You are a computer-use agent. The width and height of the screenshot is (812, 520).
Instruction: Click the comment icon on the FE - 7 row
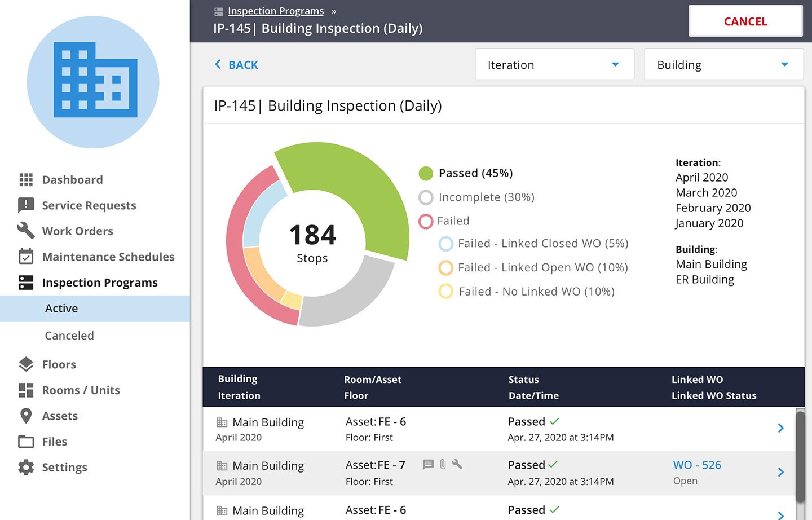click(x=427, y=465)
